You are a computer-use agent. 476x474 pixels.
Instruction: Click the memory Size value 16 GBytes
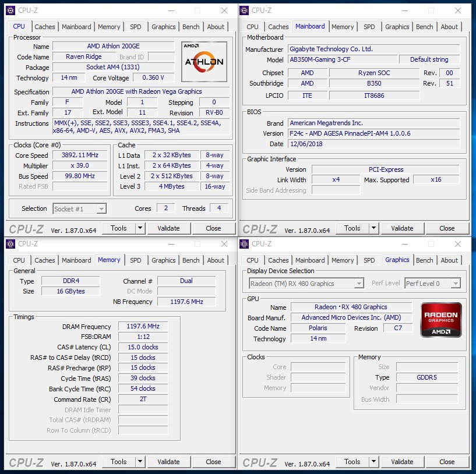coord(70,291)
